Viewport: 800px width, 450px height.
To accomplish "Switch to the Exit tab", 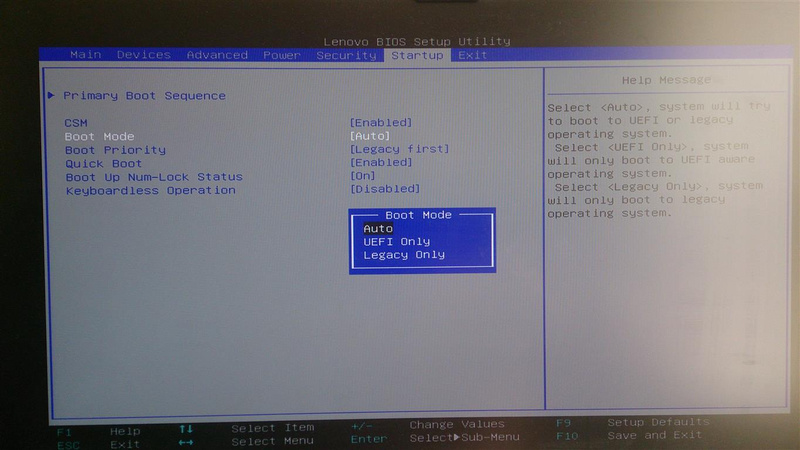I will pyautogui.click(x=472, y=55).
